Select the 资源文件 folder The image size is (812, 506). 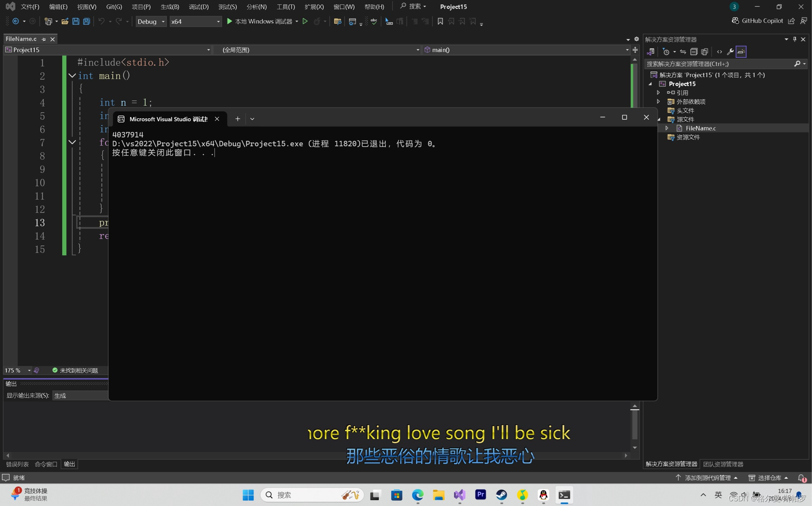tap(688, 137)
